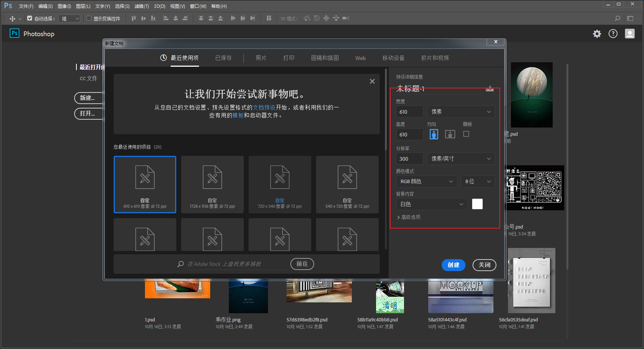Click align horizontal centers icon

176,18
